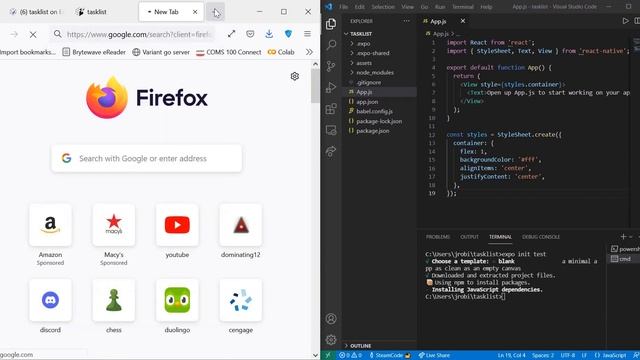Click Variant go server bookmark
Viewport: 640px width, 360px height.
coord(161,52)
